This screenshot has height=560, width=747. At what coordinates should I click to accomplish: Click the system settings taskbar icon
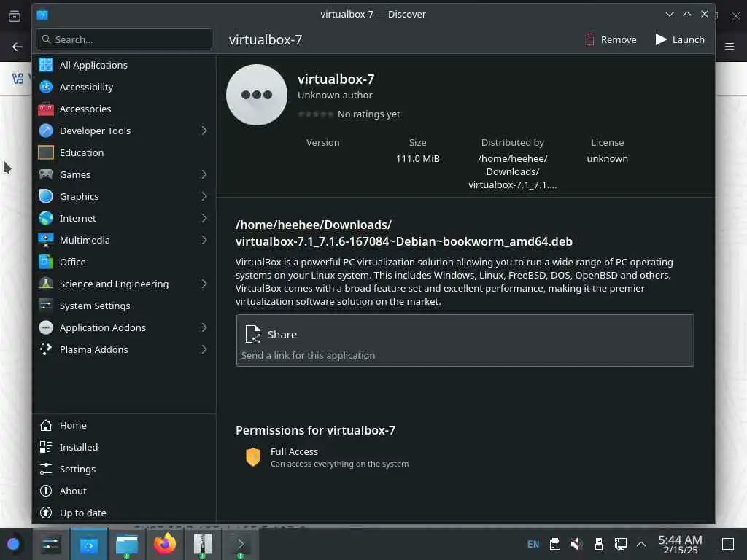pyautogui.click(x=50, y=544)
